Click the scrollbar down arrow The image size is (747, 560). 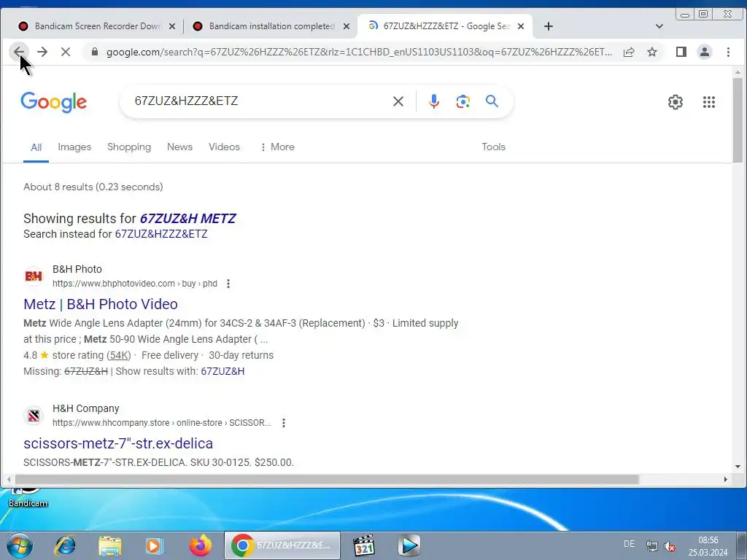738,467
